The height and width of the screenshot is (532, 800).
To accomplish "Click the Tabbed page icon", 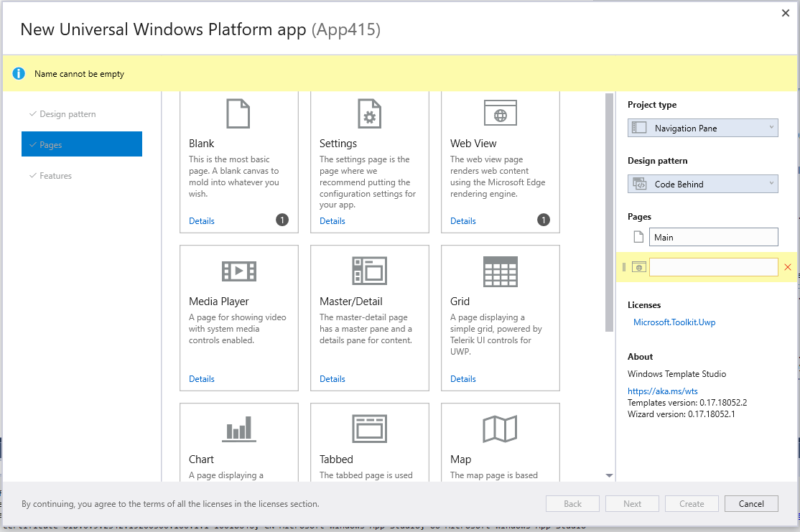I will click(x=369, y=429).
